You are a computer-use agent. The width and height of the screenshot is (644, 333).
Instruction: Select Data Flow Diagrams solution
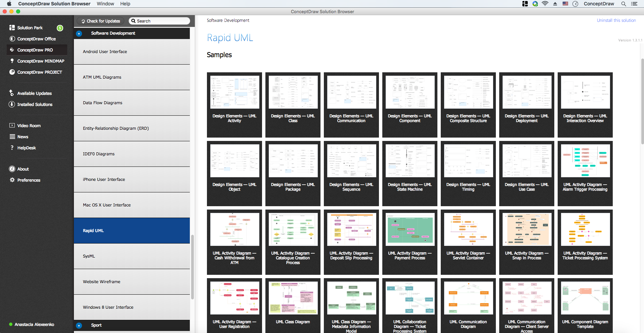pyautogui.click(x=132, y=103)
